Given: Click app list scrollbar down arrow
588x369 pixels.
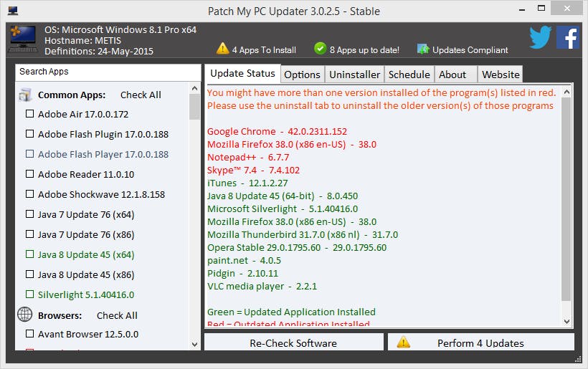Looking at the screenshot, I should point(194,344).
